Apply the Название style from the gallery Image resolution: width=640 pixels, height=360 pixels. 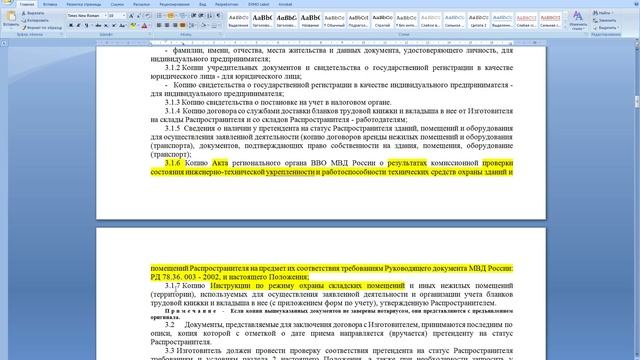click(x=310, y=20)
